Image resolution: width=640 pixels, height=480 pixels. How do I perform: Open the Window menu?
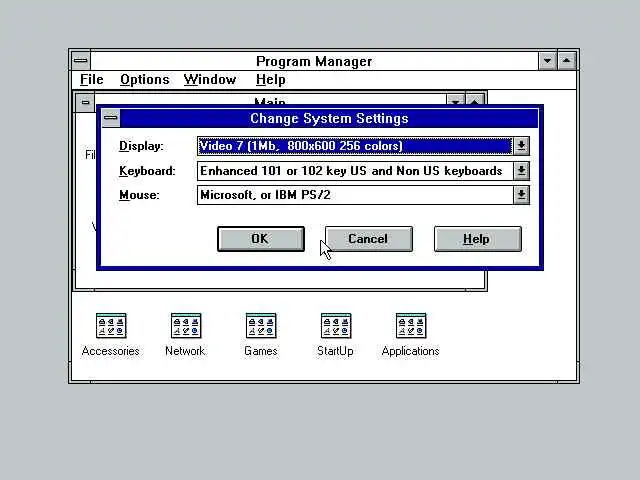tap(210, 80)
